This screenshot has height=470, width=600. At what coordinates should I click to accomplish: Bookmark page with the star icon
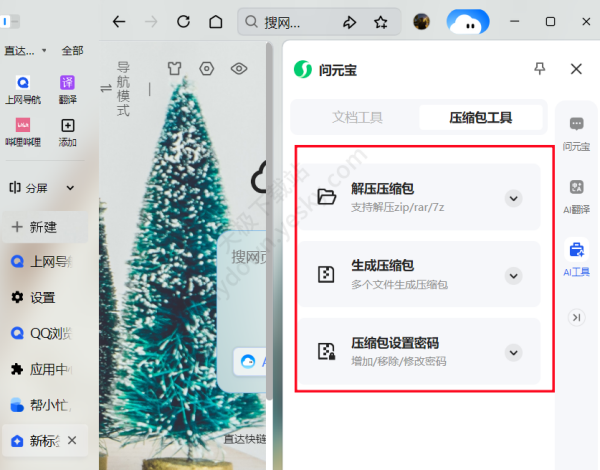point(380,21)
